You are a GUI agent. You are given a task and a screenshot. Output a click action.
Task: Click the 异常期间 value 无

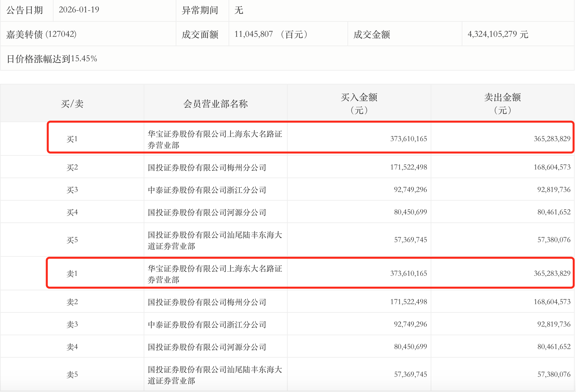[239, 10]
